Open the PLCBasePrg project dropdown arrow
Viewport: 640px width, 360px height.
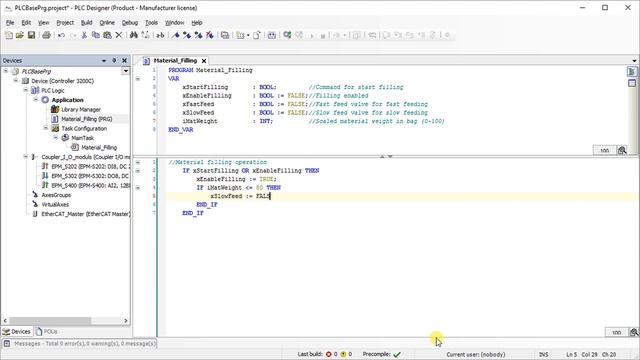pyautogui.click(x=125, y=71)
